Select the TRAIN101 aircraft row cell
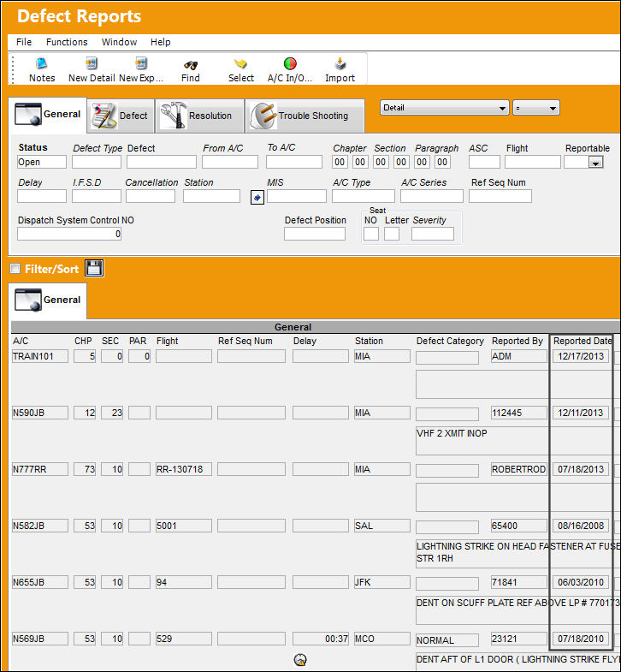Screen dimensions: 621x672 40,357
